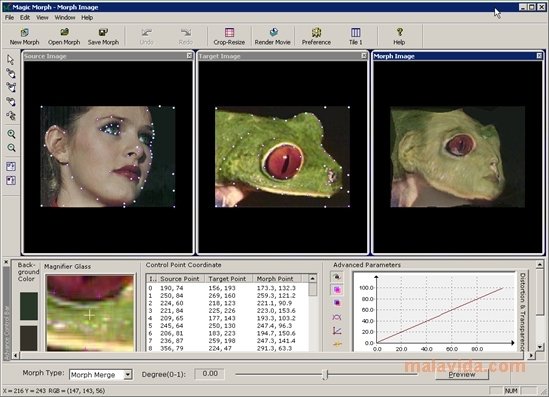The width and height of the screenshot is (549, 397).
Task: Select control point row 0
Action: tap(227, 288)
